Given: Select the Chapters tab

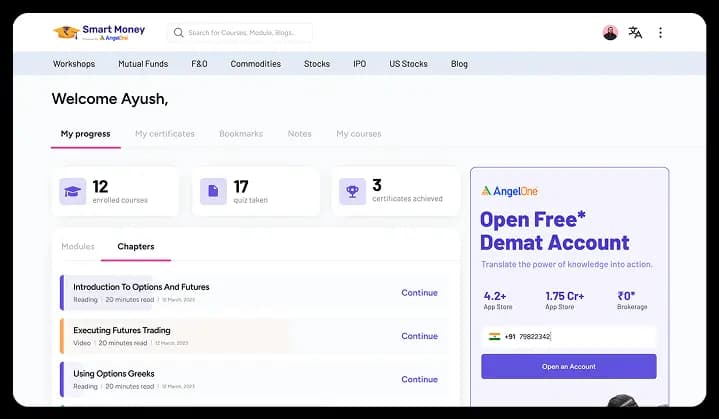Looking at the screenshot, I should tap(136, 246).
